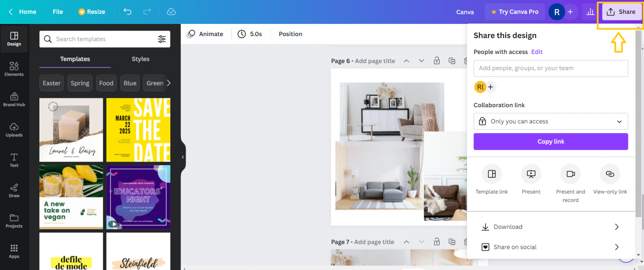Image resolution: width=644 pixels, height=270 pixels.
Task: Open the Resize menu
Action: pyautogui.click(x=92, y=12)
